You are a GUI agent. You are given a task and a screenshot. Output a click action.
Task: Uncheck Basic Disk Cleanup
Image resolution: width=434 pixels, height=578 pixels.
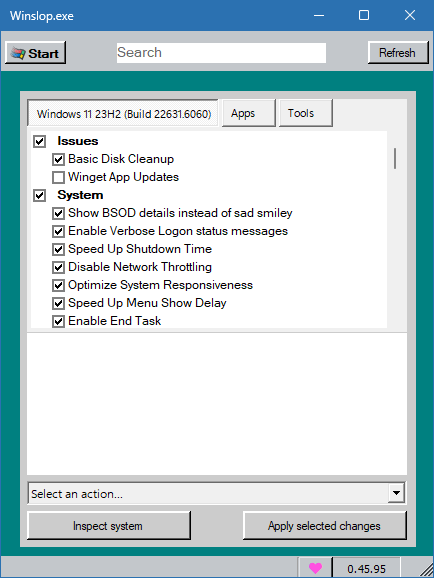coord(58,159)
